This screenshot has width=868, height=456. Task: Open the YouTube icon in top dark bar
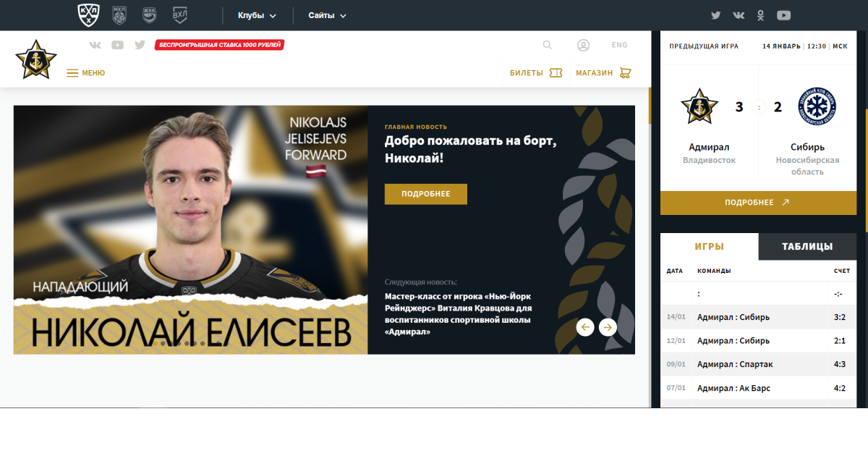pyautogui.click(x=783, y=15)
